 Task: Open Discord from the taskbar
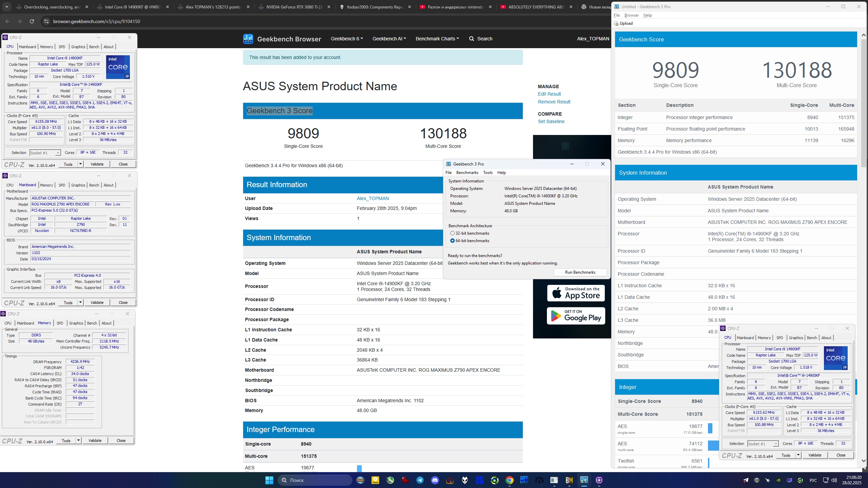point(435,480)
